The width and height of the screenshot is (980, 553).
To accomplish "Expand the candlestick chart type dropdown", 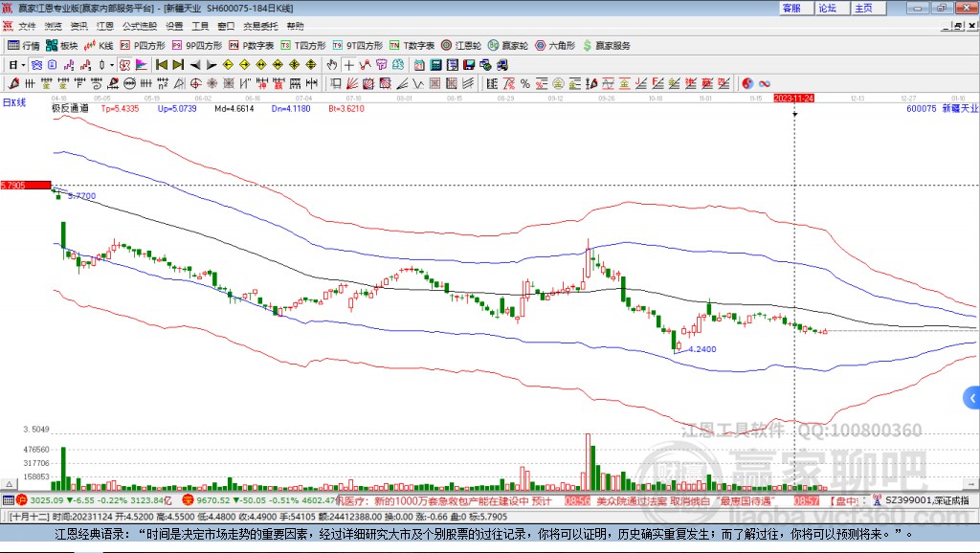I will click(x=112, y=65).
